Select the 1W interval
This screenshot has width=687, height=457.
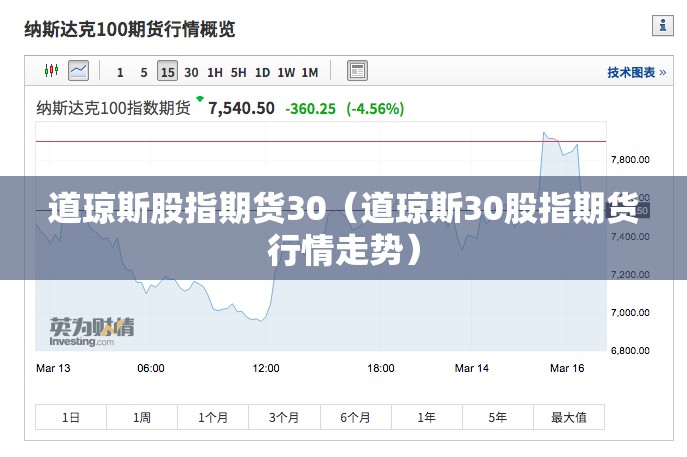286,72
